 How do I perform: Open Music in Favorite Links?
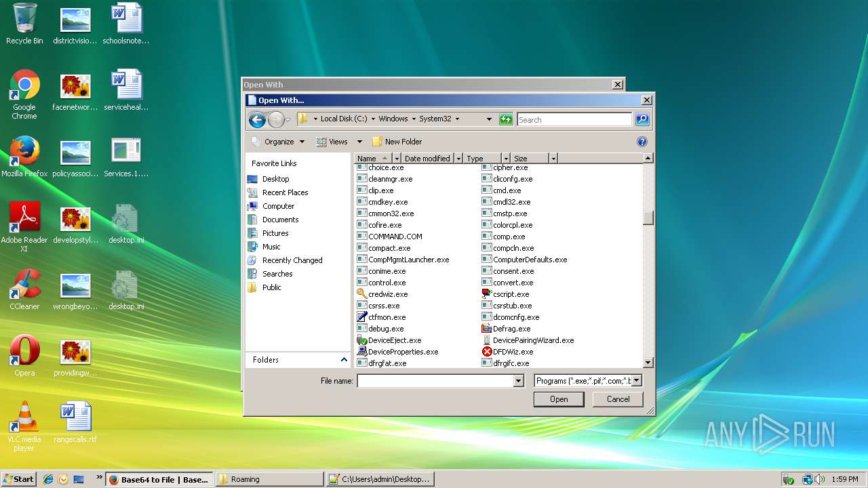pyautogui.click(x=264, y=247)
